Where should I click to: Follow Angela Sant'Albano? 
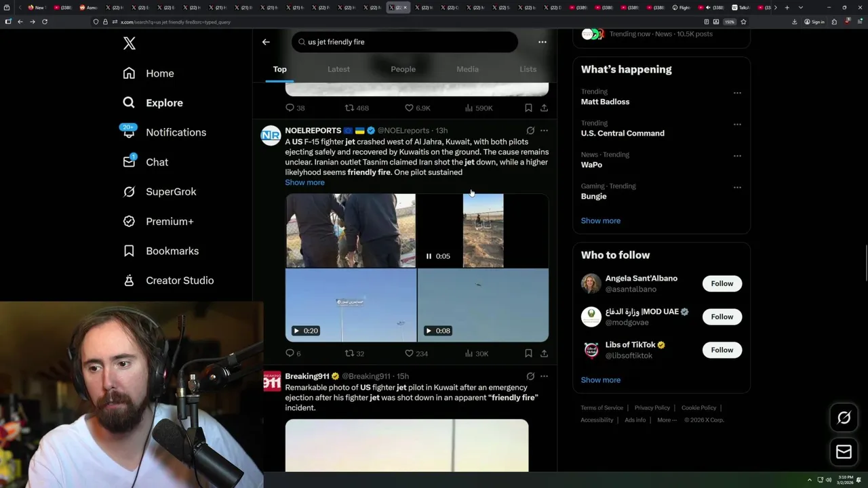tap(722, 283)
